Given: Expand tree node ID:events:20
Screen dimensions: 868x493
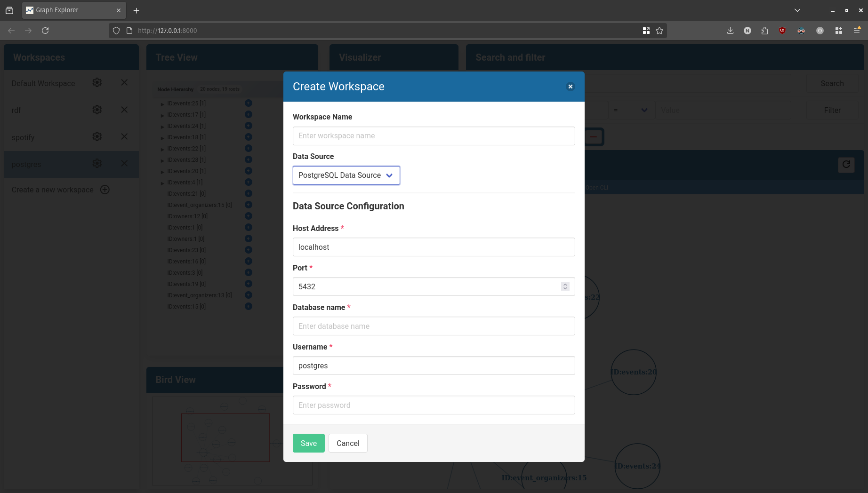Looking at the screenshot, I should coord(162,172).
